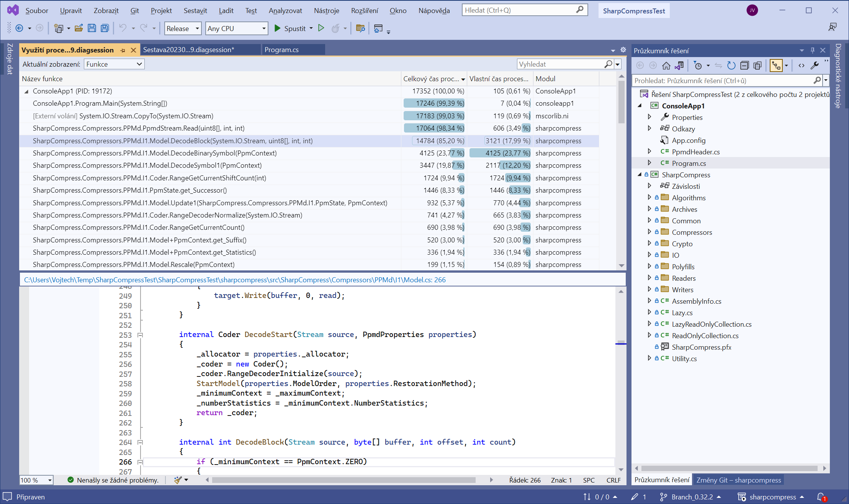Adjust the editor zoom level control
Screen dimensions: 849x504
[x=36, y=480]
